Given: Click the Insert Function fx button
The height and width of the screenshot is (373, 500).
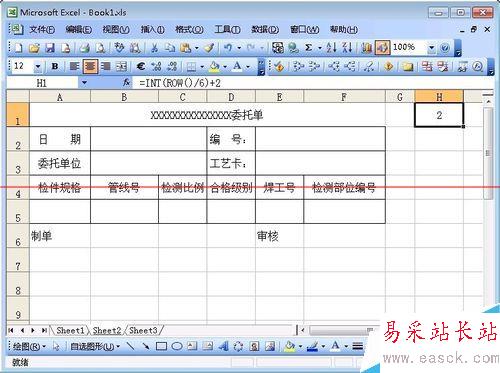Looking at the screenshot, I should [126, 82].
